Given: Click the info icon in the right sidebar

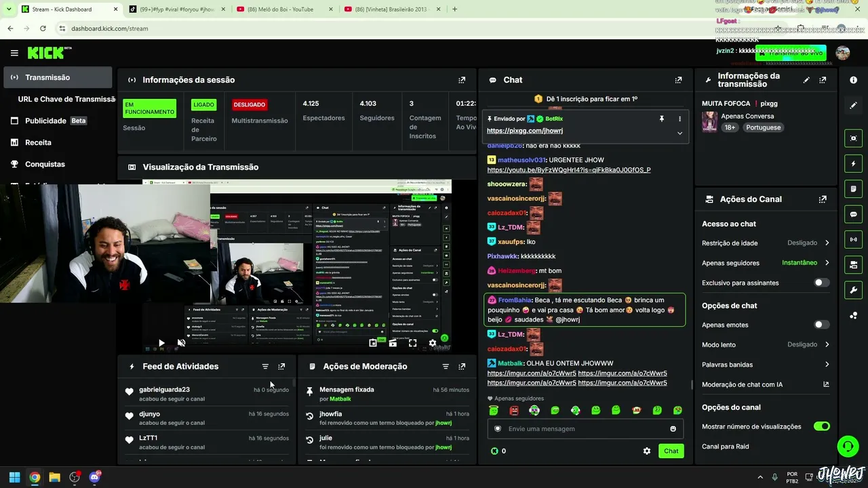Looking at the screenshot, I should [x=854, y=80].
